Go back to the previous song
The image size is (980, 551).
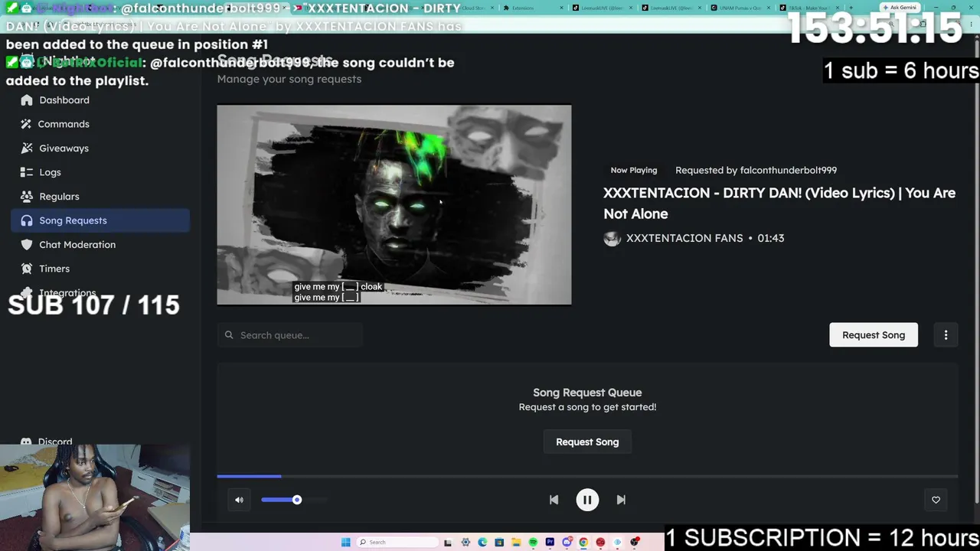point(554,500)
